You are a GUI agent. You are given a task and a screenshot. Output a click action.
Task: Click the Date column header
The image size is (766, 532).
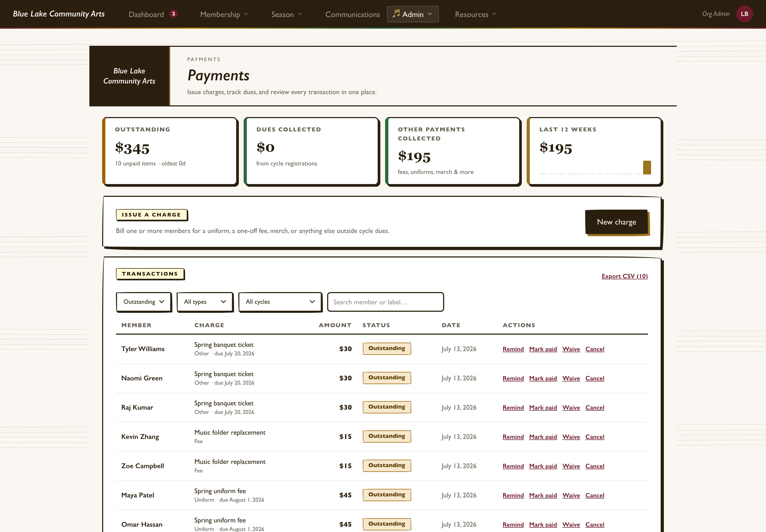click(451, 325)
